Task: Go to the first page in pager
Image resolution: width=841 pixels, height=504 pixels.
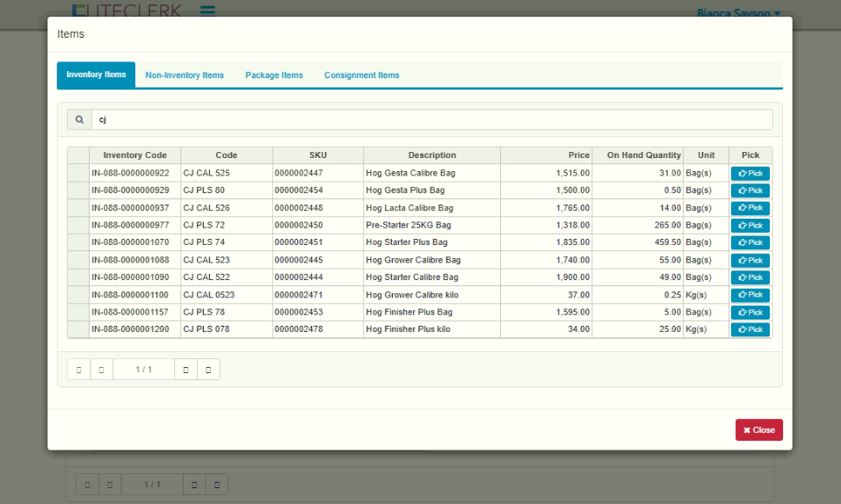Action: [x=79, y=370]
